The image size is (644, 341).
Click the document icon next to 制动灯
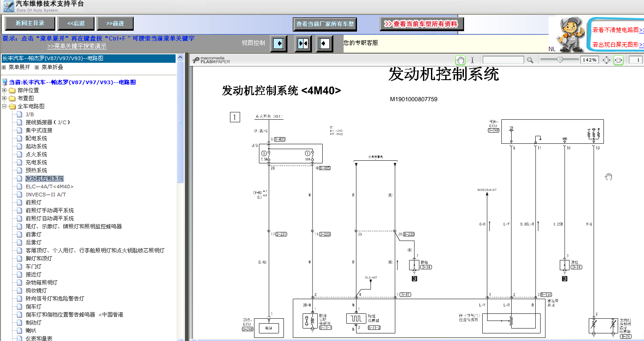point(20,323)
